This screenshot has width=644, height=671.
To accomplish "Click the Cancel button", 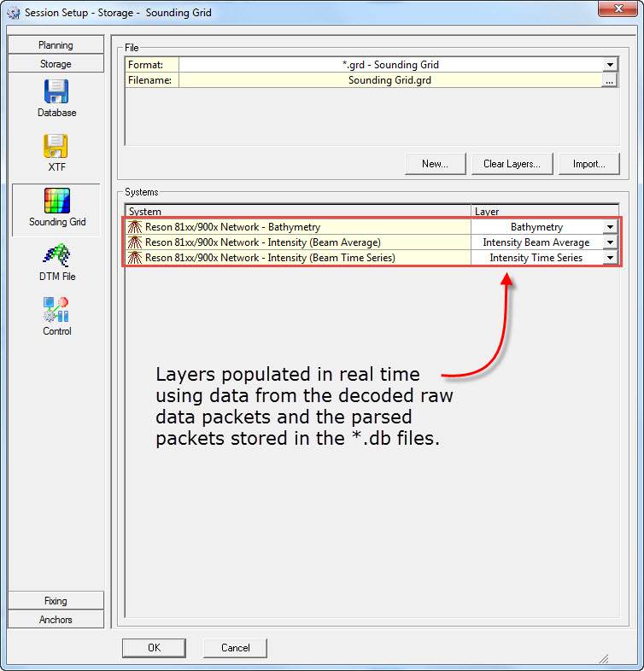I will (236, 648).
